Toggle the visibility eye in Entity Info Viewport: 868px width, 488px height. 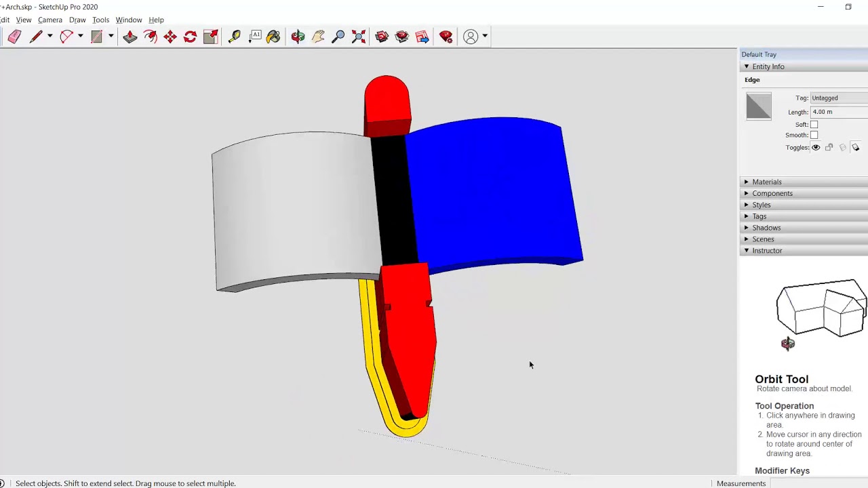(816, 147)
